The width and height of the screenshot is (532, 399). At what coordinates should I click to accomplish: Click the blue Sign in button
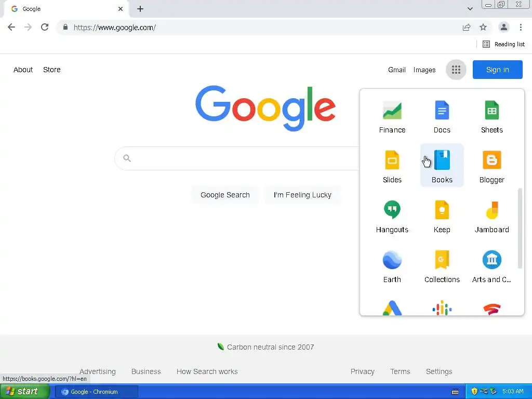[497, 70]
